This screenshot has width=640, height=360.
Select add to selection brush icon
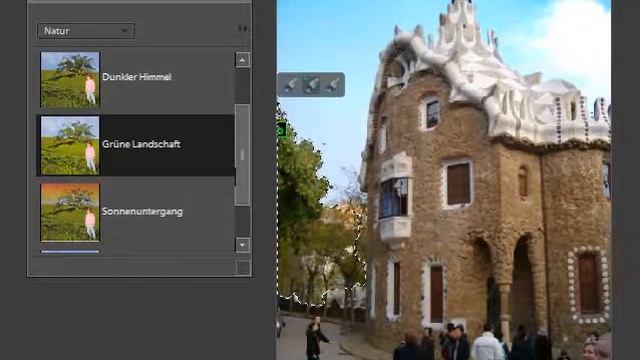(312, 85)
